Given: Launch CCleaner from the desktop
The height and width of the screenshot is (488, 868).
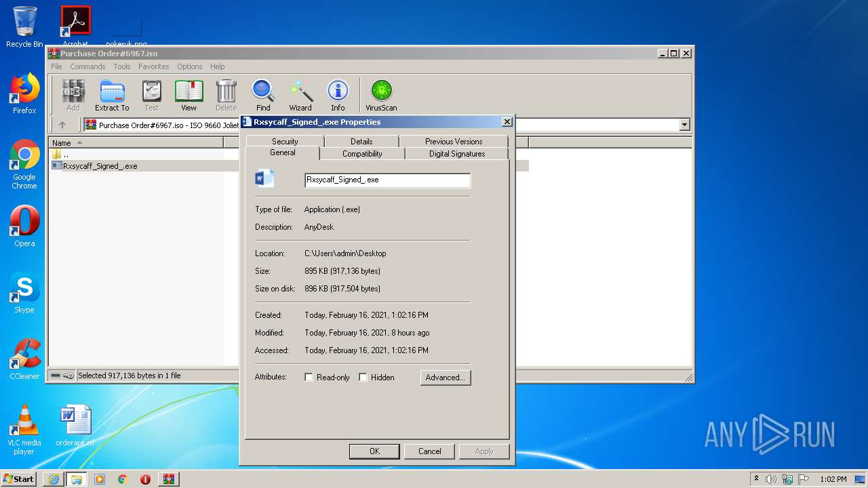Looking at the screenshot, I should [x=24, y=359].
